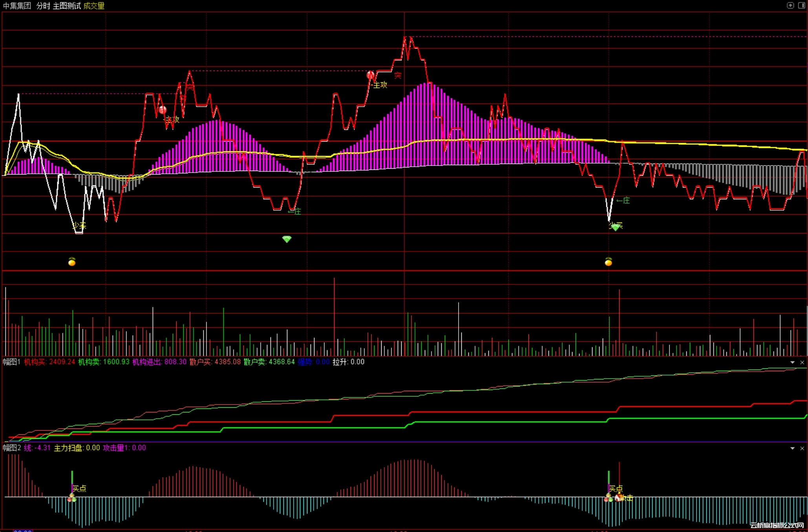Click the right orange fruit signal icon
808x532 pixels.
608,262
